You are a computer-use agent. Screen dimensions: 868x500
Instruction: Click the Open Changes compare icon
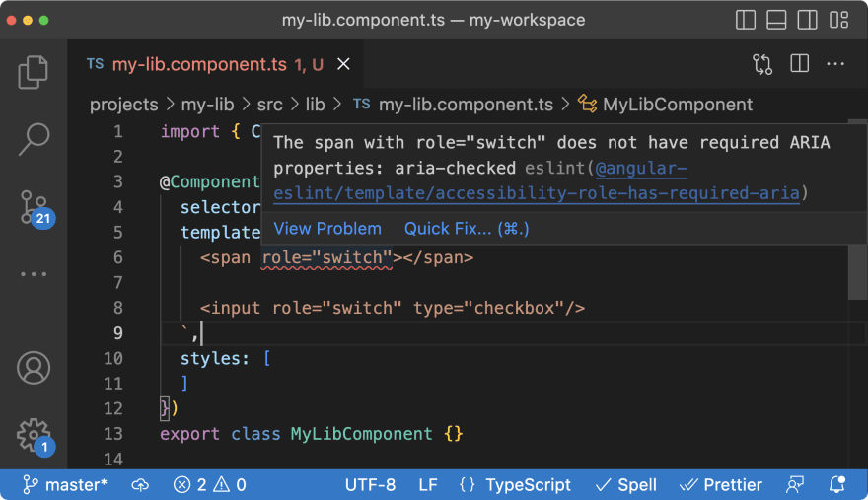(x=762, y=64)
